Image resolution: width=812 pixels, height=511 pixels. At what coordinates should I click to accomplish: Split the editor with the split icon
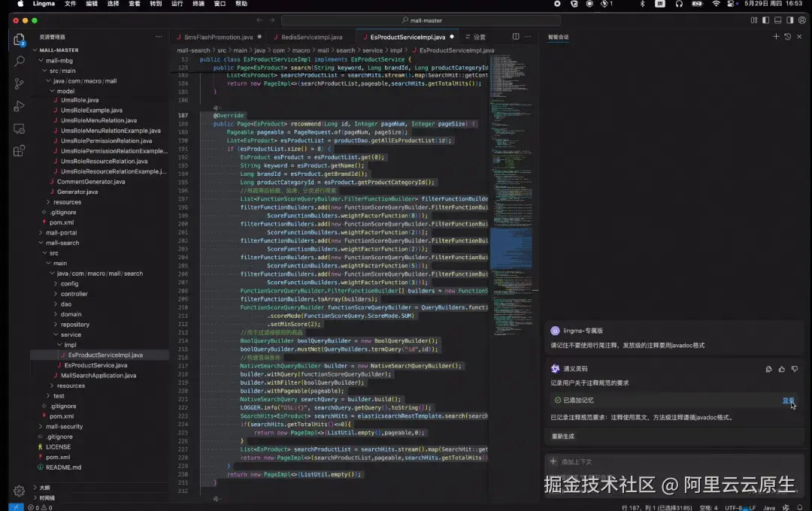click(516, 36)
